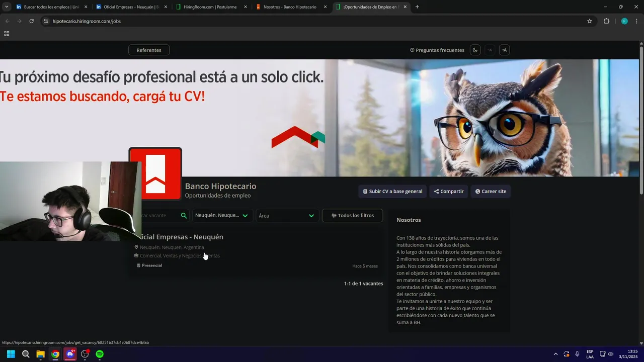Click the green search magnifier icon
This screenshot has width=644, height=362.
(184, 216)
